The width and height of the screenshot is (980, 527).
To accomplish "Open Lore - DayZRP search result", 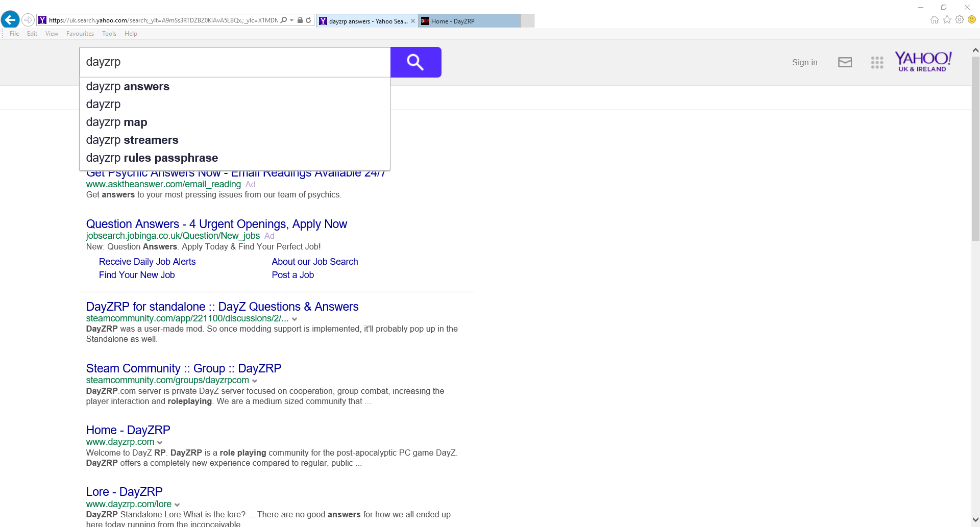I will [x=124, y=492].
